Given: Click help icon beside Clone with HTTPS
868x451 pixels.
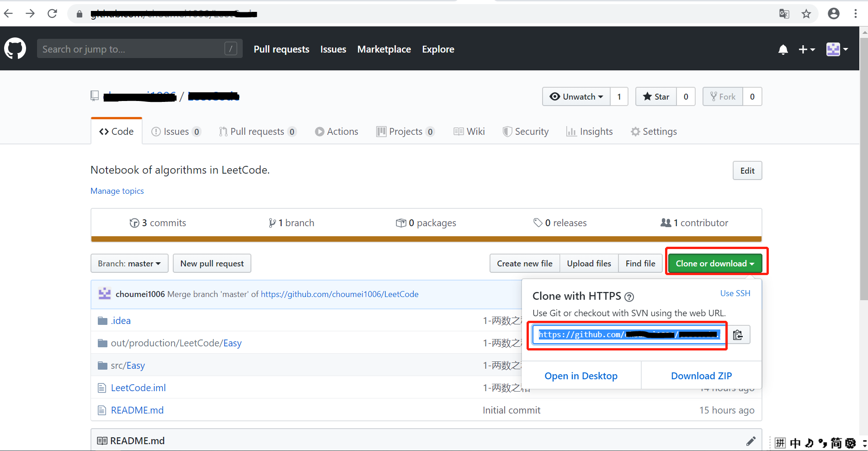Looking at the screenshot, I should point(629,297).
